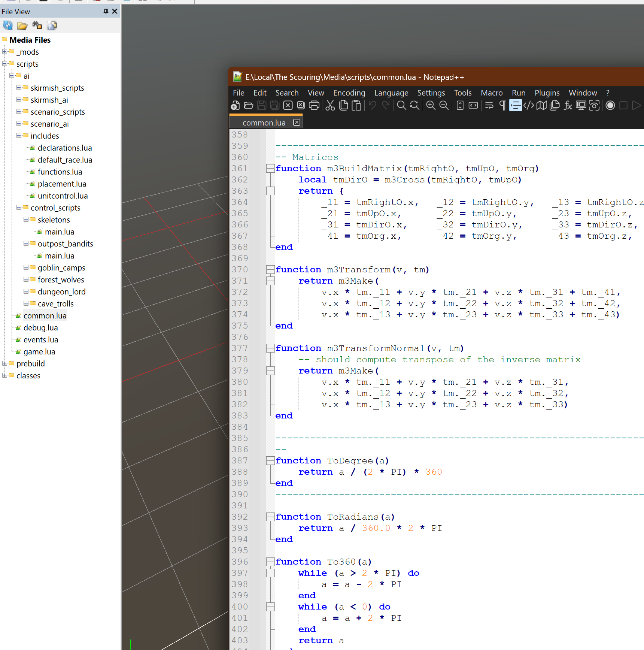Toggle the indent guide button
The height and width of the screenshot is (650, 644).
[x=516, y=106]
